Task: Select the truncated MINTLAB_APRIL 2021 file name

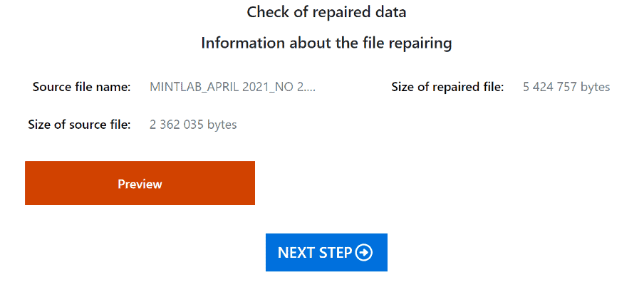Action: [232, 87]
